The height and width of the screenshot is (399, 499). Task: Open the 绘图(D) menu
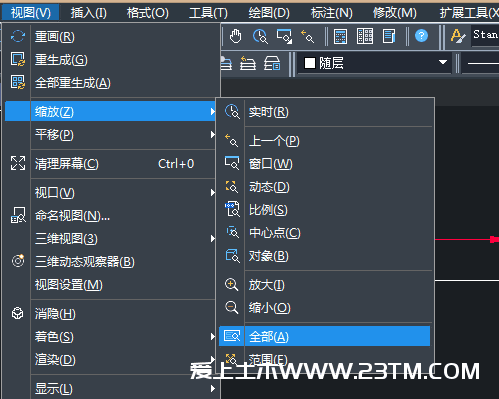(269, 13)
